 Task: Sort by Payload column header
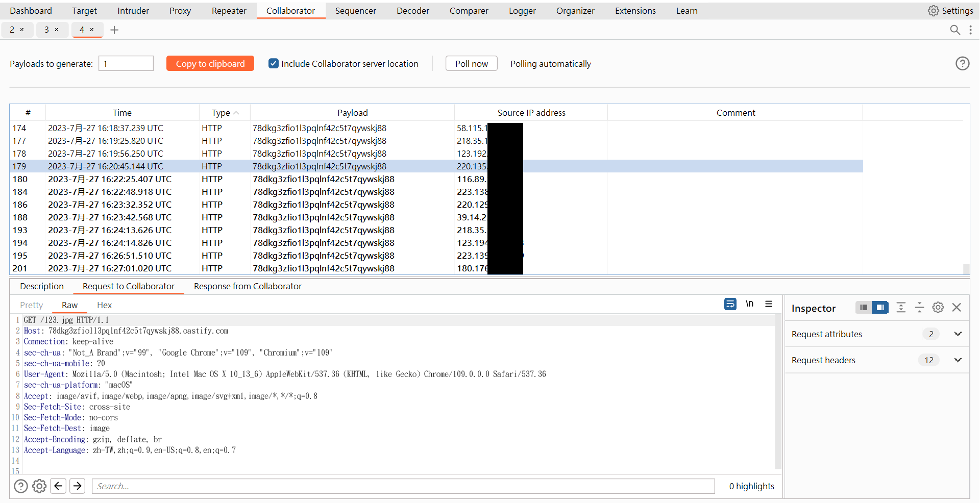tap(352, 113)
